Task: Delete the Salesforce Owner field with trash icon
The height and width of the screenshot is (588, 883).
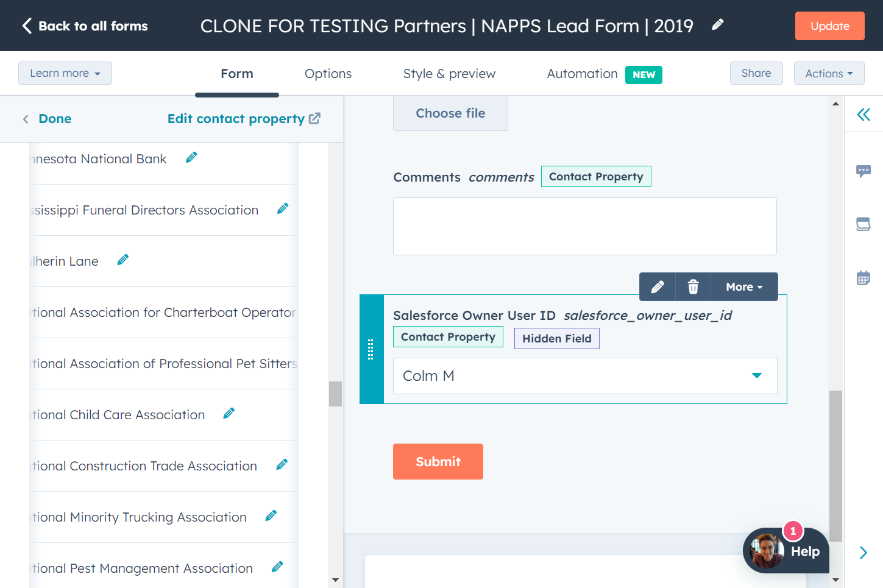Action: tap(693, 286)
